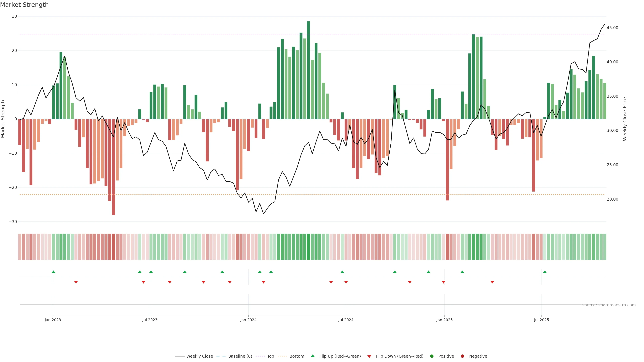This screenshot has width=644, height=362.
Task: Click the Jan 2024 x-axis label
Action: click(x=248, y=320)
